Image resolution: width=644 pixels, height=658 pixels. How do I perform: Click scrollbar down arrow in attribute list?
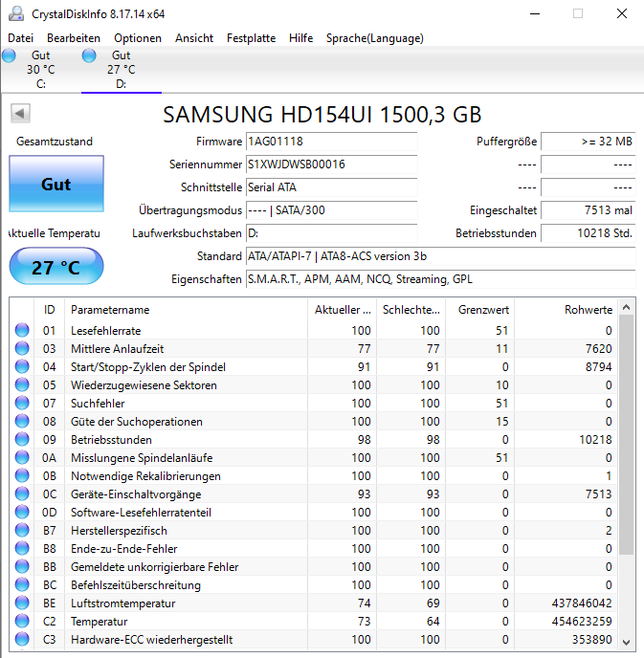point(627,642)
